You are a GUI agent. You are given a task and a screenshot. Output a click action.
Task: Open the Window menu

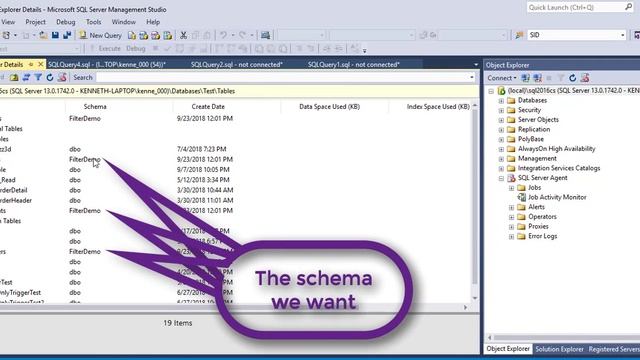124,22
